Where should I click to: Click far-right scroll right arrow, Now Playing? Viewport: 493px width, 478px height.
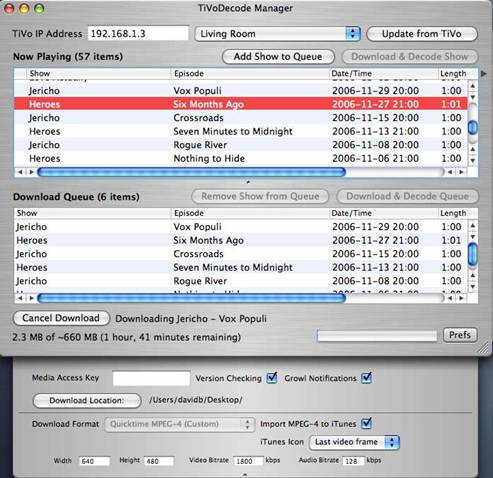(461, 172)
